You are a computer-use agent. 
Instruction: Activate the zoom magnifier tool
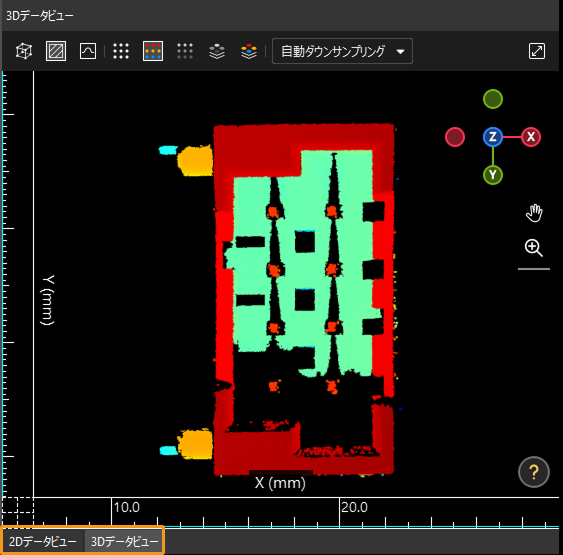pos(534,248)
